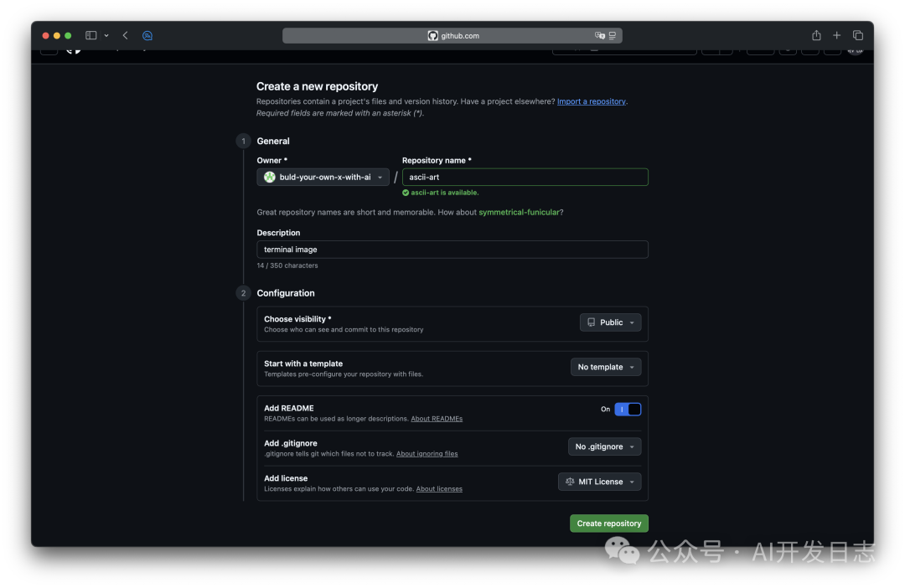The width and height of the screenshot is (905, 588).
Task: Open the Public visibility dropdown
Action: (x=610, y=322)
